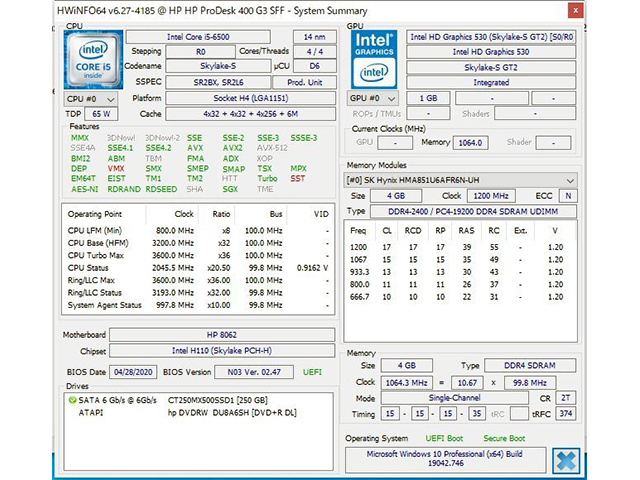Image resolution: width=640 pixels, height=480 pixels.
Task: Click the Single-Channel mode field
Action: pyautogui.click(x=455, y=398)
